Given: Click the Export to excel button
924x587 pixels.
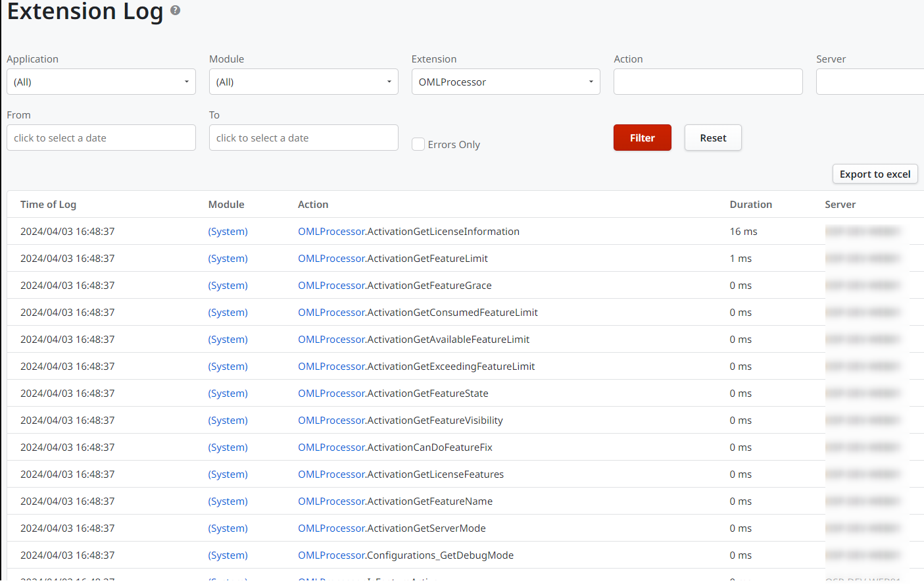Looking at the screenshot, I should point(875,174).
